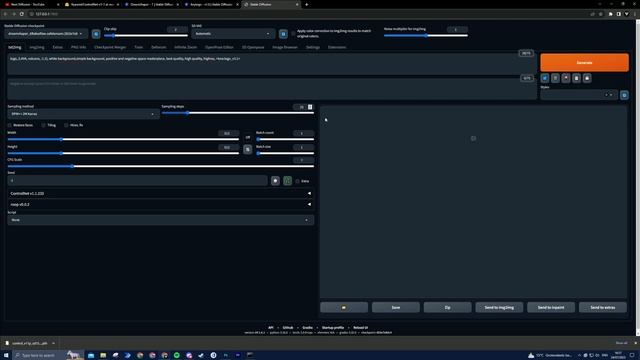This screenshot has height=360, width=640.
Task: Open new browser tab plus icon
Action: click(x=307, y=4)
